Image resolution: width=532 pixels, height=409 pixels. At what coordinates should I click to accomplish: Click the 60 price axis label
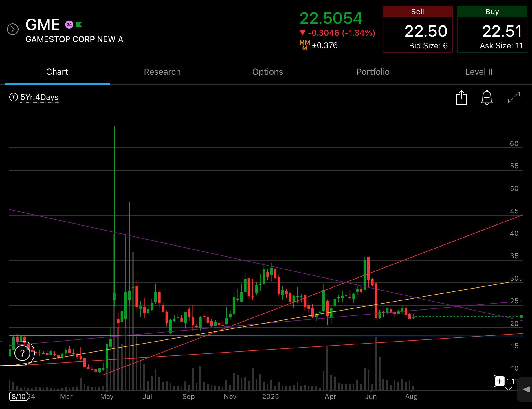pos(514,144)
